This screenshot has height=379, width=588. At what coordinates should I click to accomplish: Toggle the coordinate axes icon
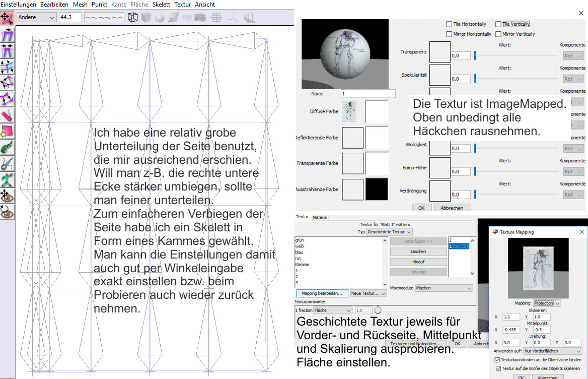pos(233,17)
